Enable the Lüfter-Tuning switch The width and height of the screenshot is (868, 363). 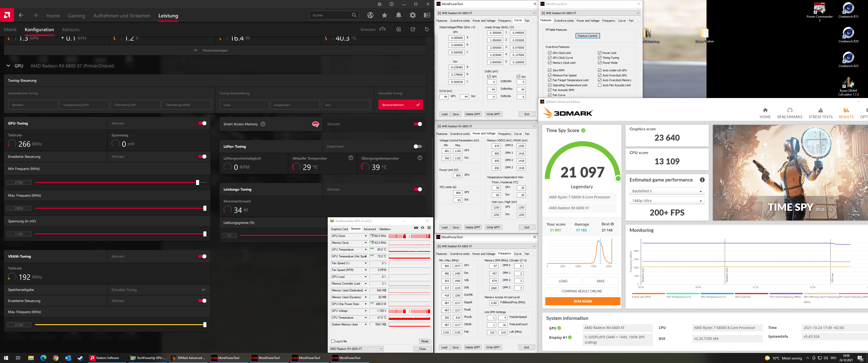pyautogui.click(x=418, y=146)
